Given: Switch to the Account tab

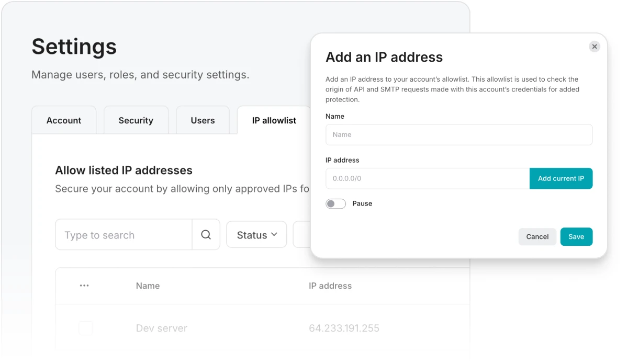Looking at the screenshot, I should pyautogui.click(x=64, y=120).
